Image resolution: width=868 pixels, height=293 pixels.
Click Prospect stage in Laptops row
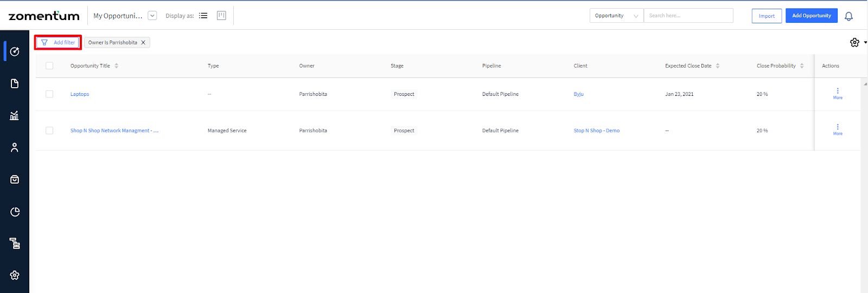coord(404,94)
